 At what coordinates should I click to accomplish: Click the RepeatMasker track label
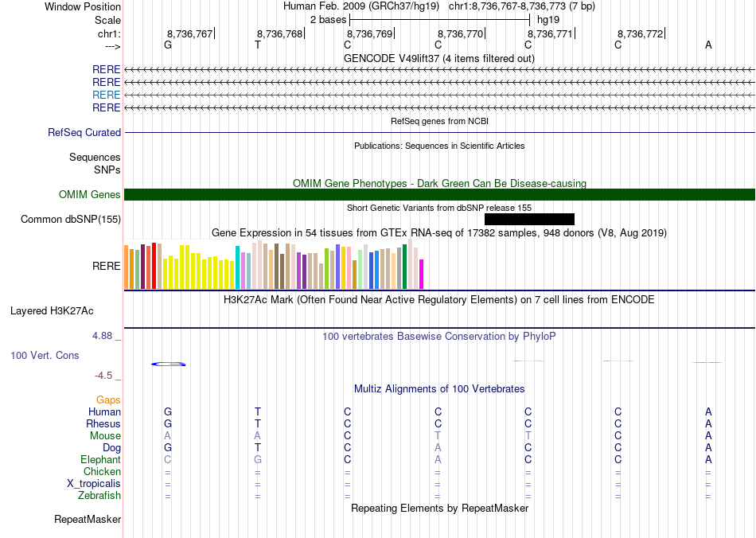coord(88,520)
